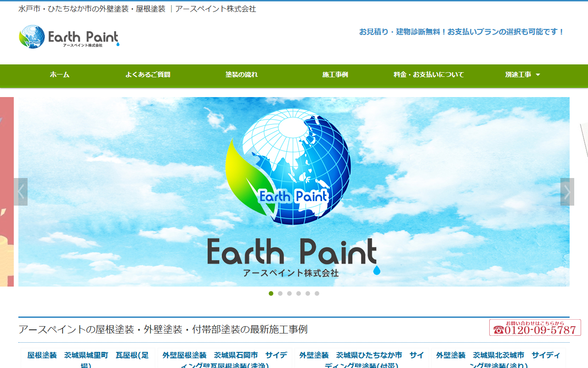This screenshot has height=368, width=588.
Task: Navigate to 塗装の流れ
Action: [242, 75]
